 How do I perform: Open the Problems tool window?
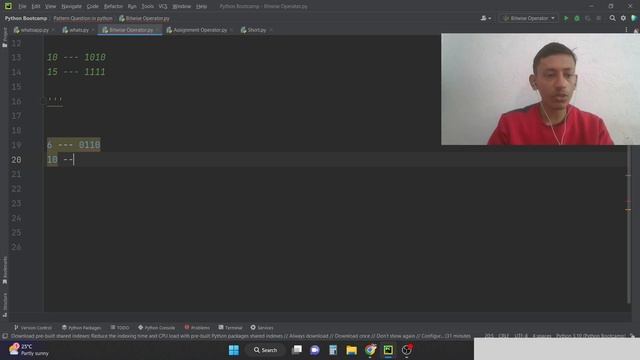pos(197,328)
